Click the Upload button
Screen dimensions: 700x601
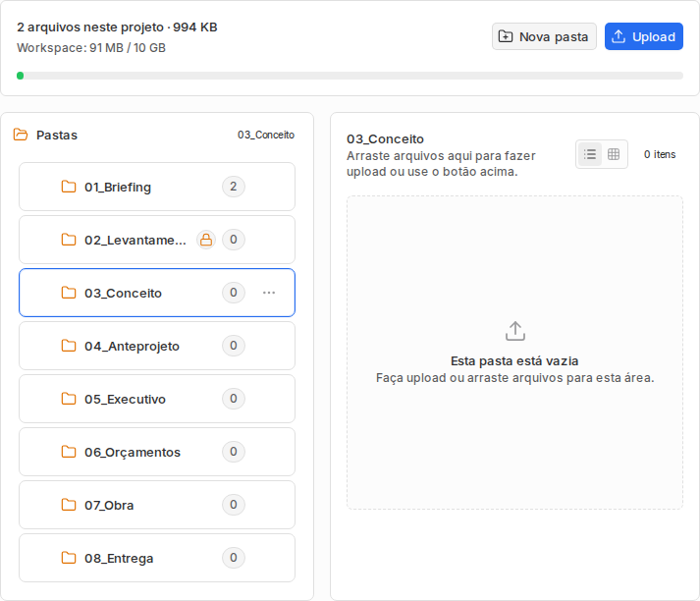[x=643, y=36]
